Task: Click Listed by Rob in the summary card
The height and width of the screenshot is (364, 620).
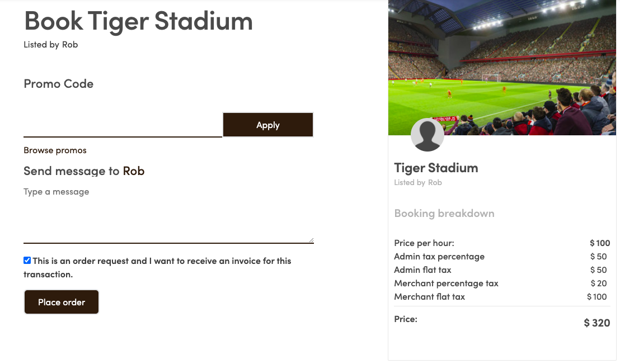Action: point(418,183)
